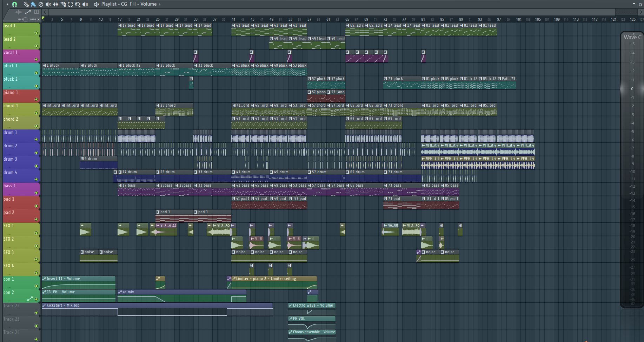The width and height of the screenshot is (644, 342).
Task: Select the CG FH - Volume automation clip
Action: tap(79, 296)
